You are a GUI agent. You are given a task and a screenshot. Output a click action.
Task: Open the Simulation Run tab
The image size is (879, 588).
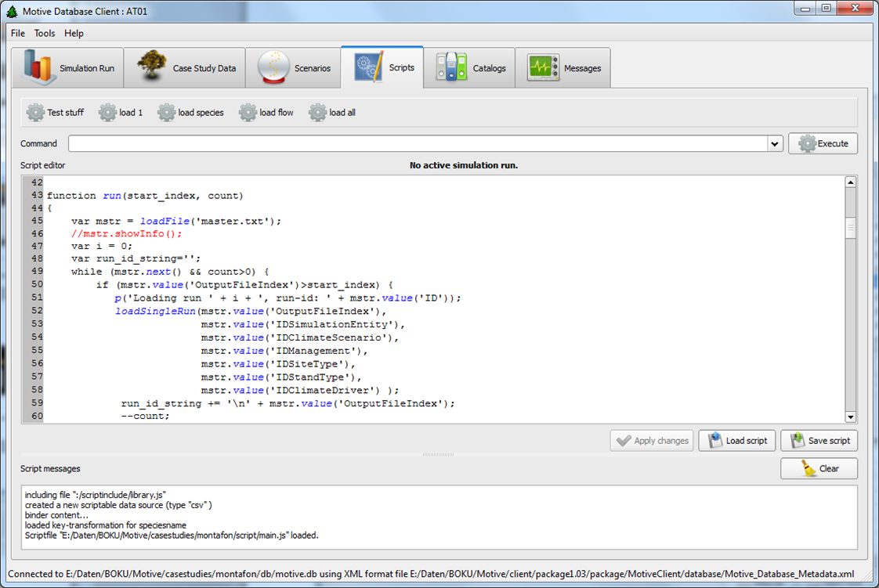(x=68, y=68)
